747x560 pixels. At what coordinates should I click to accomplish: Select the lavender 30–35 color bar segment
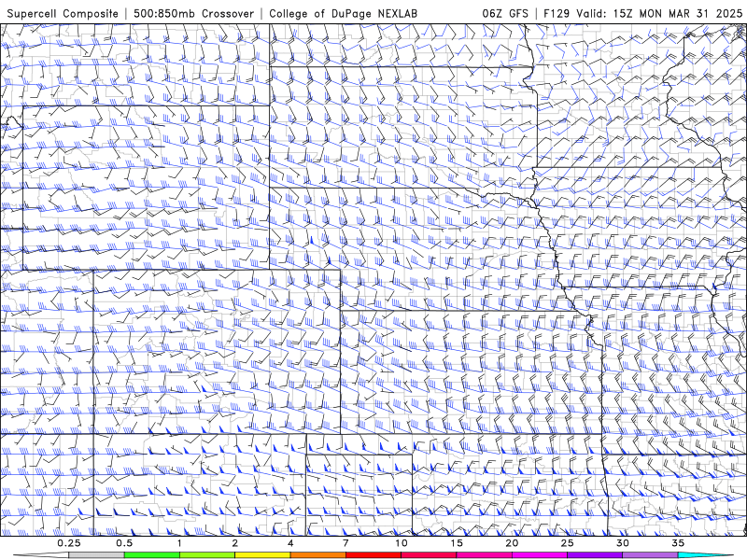point(650,555)
